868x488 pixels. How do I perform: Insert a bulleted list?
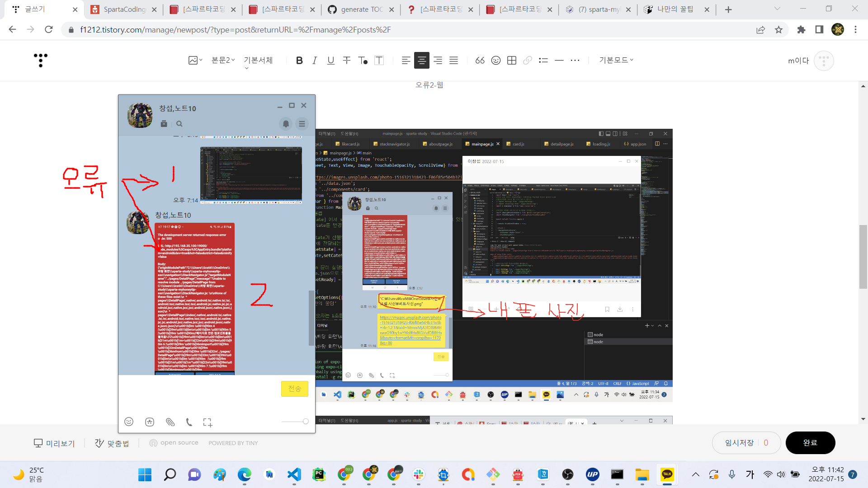(x=543, y=60)
